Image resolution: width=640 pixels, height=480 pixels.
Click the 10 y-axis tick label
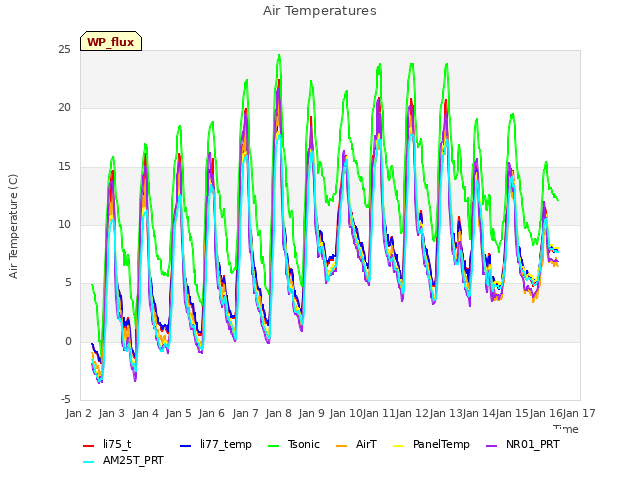[x=64, y=224]
